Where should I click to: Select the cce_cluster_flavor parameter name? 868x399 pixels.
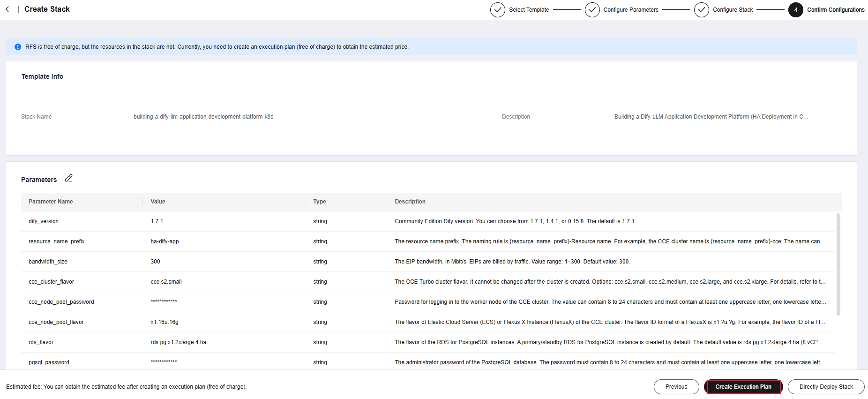click(51, 282)
